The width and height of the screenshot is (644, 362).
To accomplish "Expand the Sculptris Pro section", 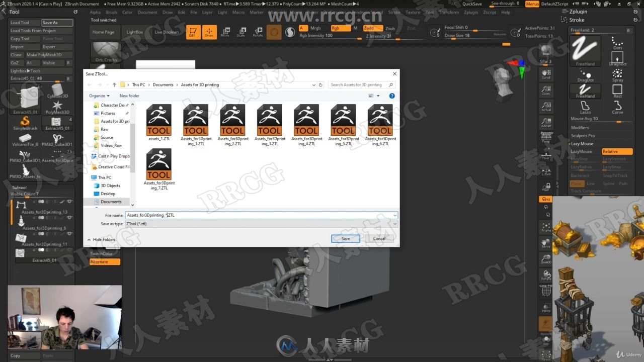I will point(583,136).
